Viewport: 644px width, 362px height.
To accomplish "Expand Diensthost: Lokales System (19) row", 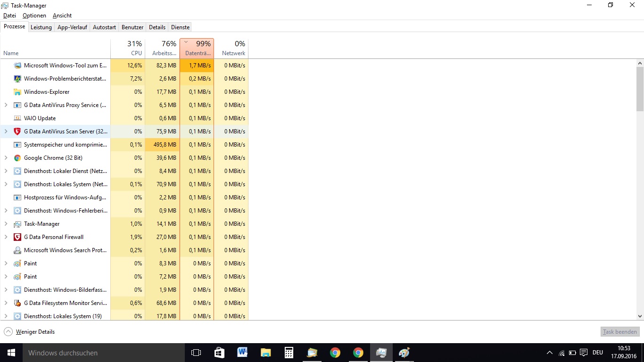I will coord(6,316).
